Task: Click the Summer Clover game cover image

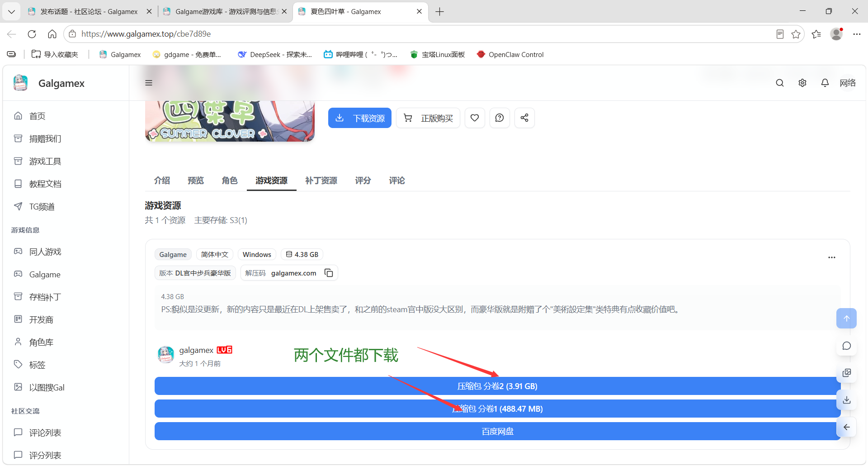Action: (x=230, y=121)
